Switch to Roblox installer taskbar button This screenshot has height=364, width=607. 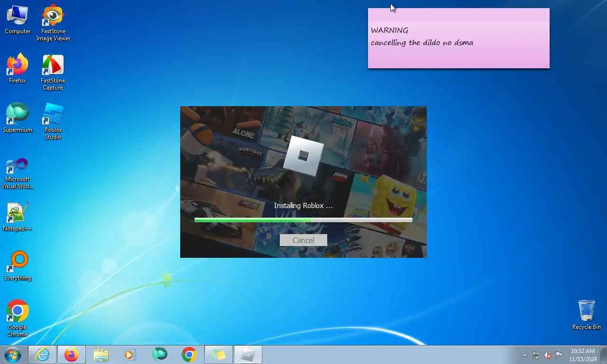pos(248,355)
